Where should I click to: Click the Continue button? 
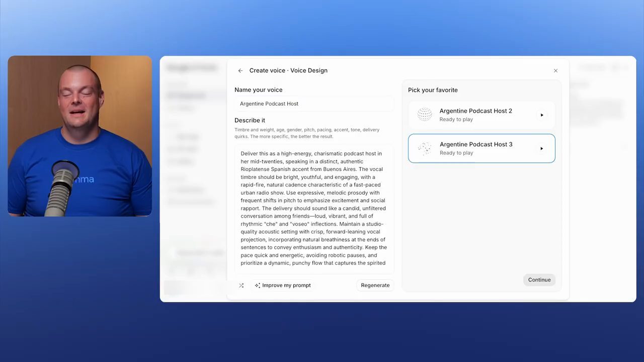coord(539,280)
